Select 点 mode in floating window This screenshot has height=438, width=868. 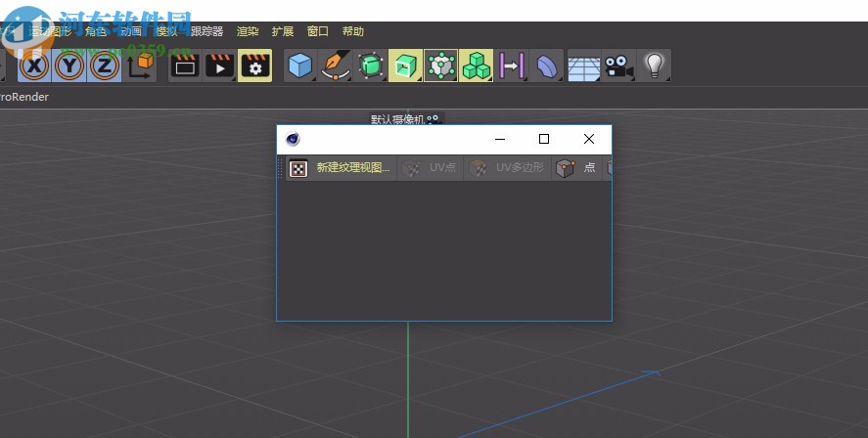click(x=576, y=167)
